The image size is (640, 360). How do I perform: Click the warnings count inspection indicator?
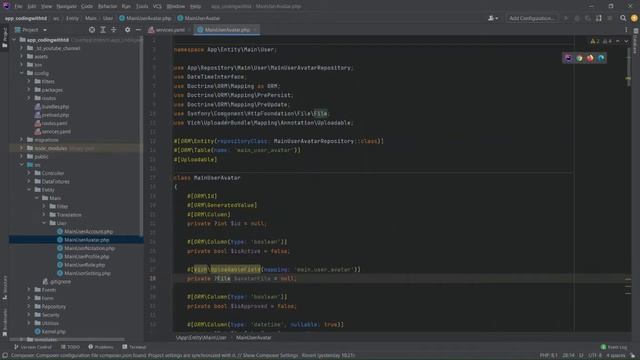pos(595,41)
